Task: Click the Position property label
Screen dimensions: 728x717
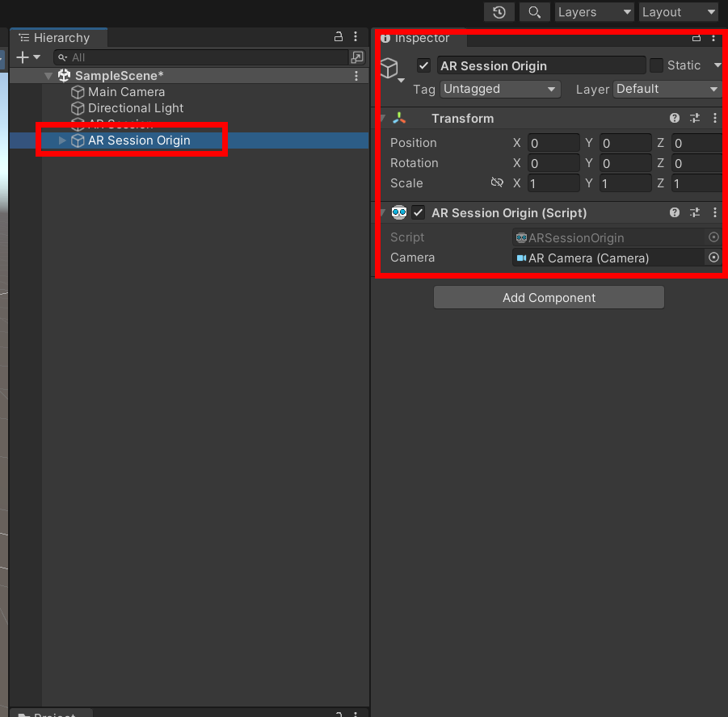Action: pos(413,142)
